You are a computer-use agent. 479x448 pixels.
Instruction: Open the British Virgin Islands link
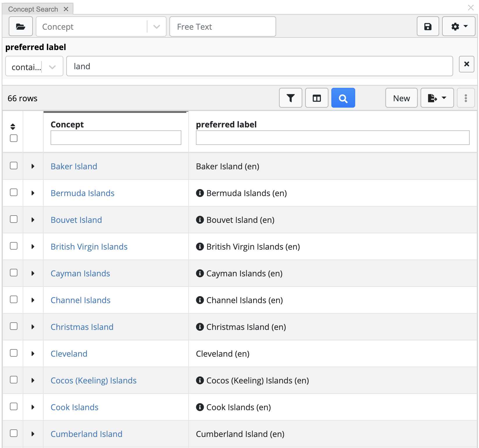click(x=89, y=246)
